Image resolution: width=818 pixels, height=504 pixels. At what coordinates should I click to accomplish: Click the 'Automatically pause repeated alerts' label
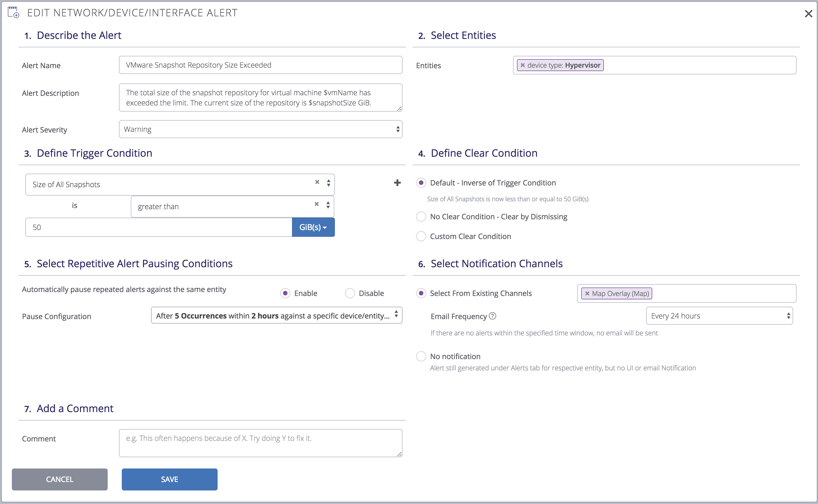click(x=124, y=289)
